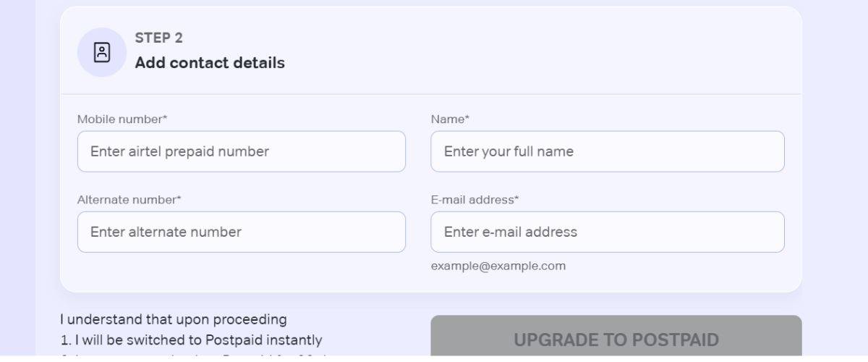Click the Mobile number field label
Viewport: 868px width, 362px height.
click(122, 119)
